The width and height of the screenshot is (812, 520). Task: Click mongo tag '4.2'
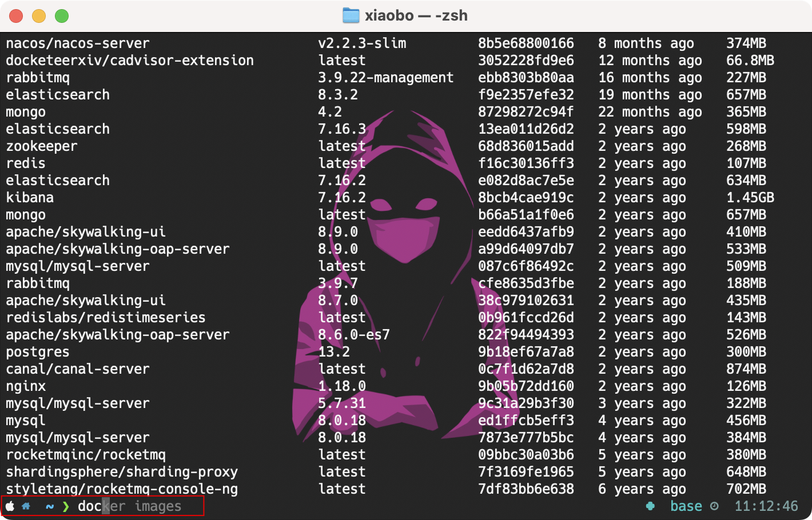click(330, 112)
